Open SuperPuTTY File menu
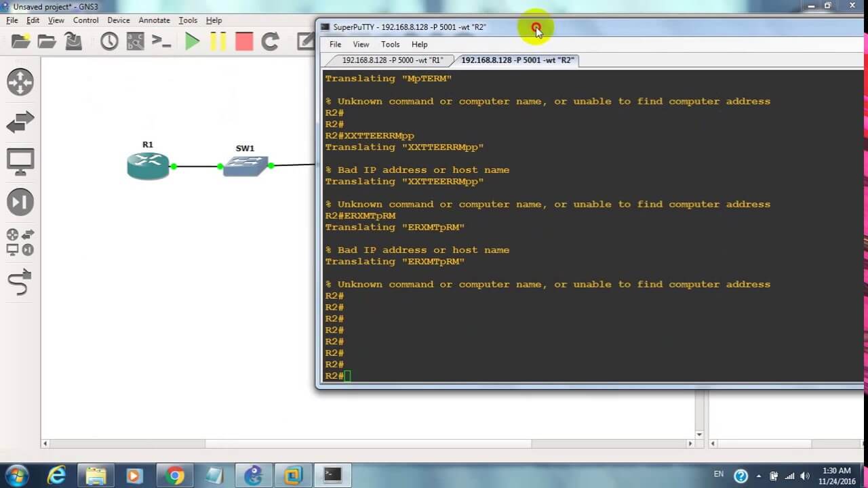The height and width of the screenshot is (488, 868). [335, 44]
